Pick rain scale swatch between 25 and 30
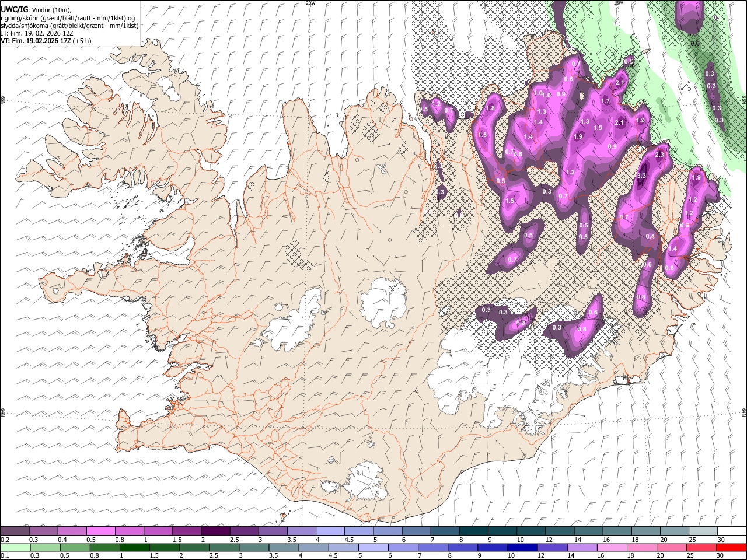The image size is (747, 560). coord(701,548)
